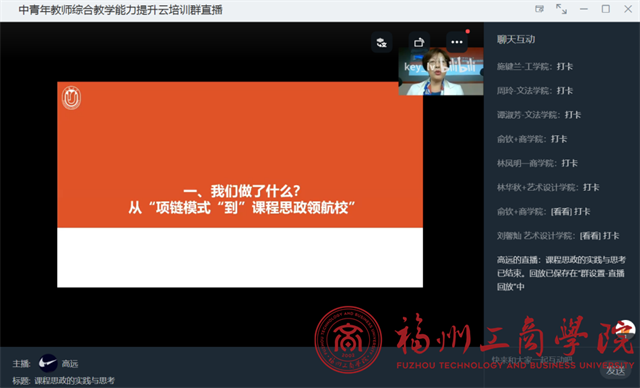Click the share stream icon

(419, 42)
